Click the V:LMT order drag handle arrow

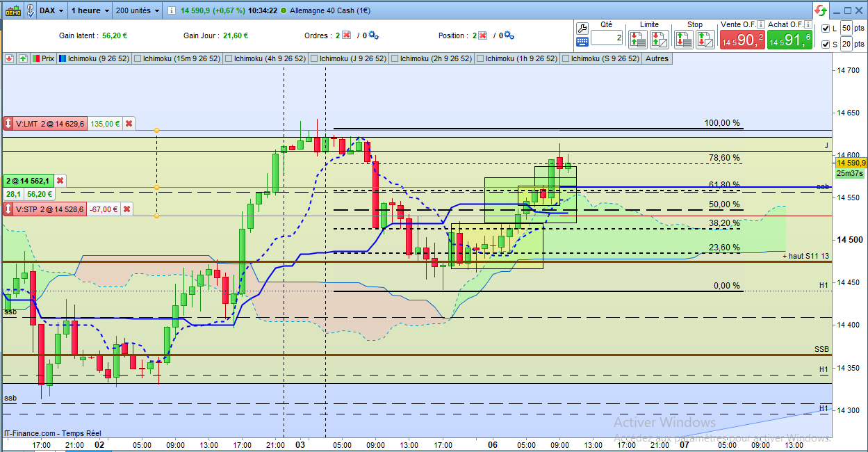pos(8,124)
